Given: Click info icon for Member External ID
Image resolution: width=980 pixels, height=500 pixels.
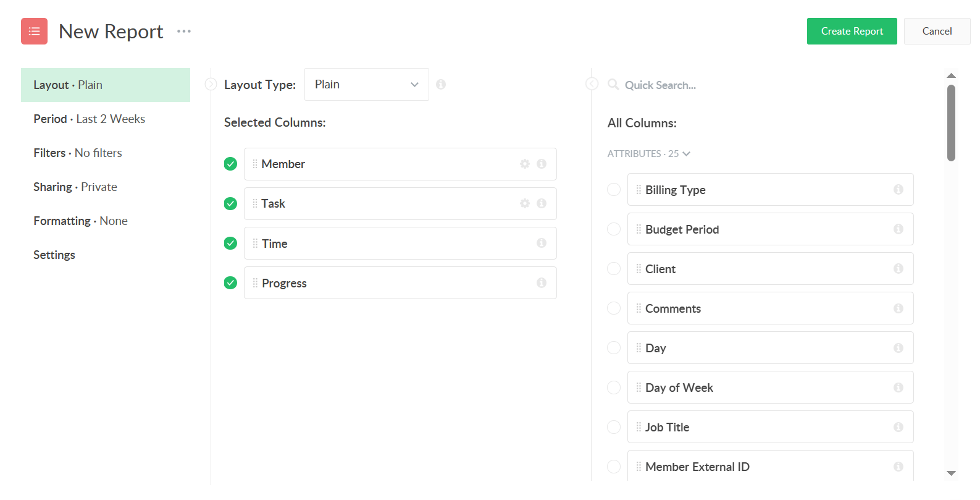Looking at the screenshot, I should click(898, 466).
